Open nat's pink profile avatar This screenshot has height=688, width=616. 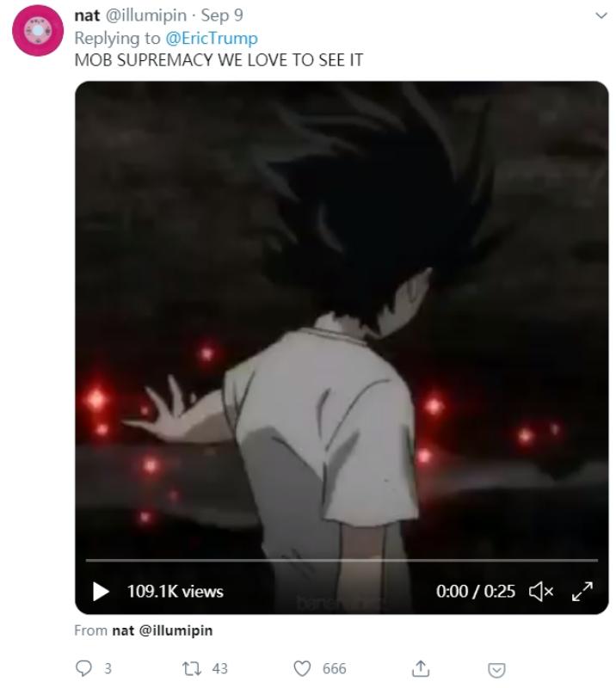[x=38, y=30]
